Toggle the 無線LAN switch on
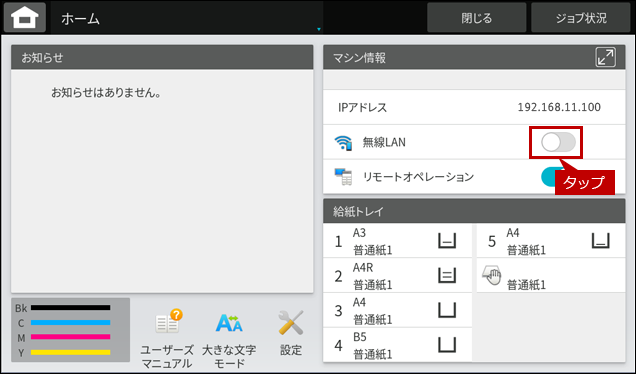The image size is (636, 374). (558, 142)
